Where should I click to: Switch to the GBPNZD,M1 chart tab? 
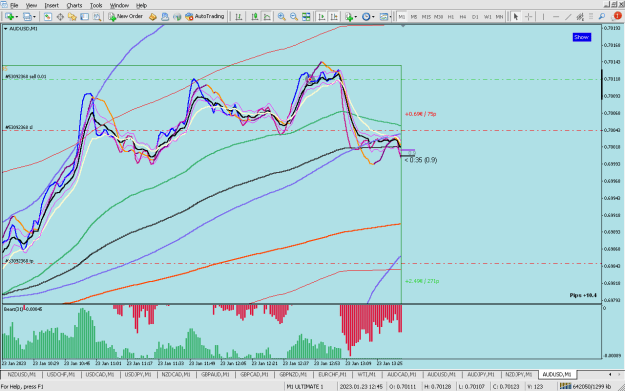(293, 375)
